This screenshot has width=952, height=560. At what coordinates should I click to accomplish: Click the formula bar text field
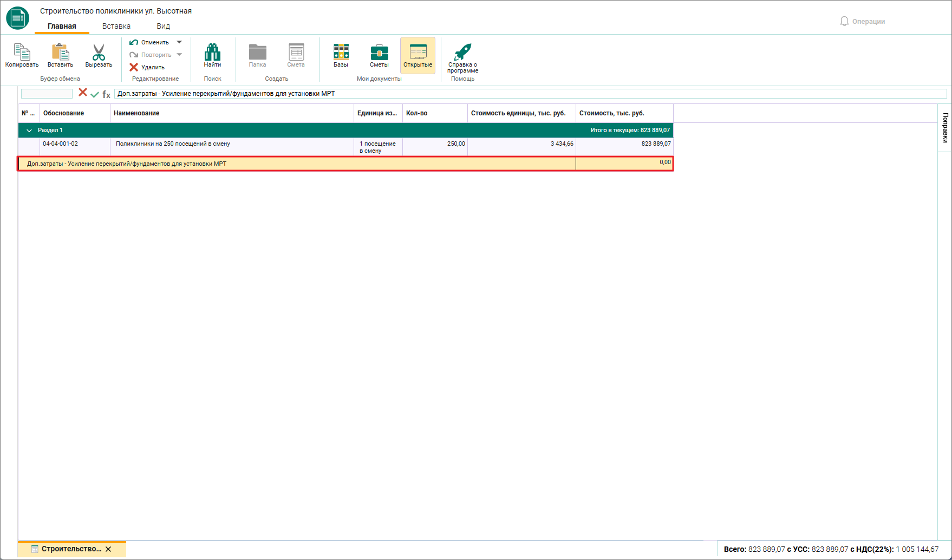click(531, 94)
